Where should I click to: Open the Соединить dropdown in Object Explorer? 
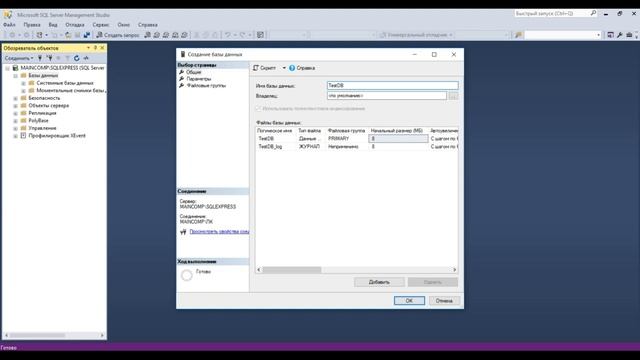[x=19, y=58]
